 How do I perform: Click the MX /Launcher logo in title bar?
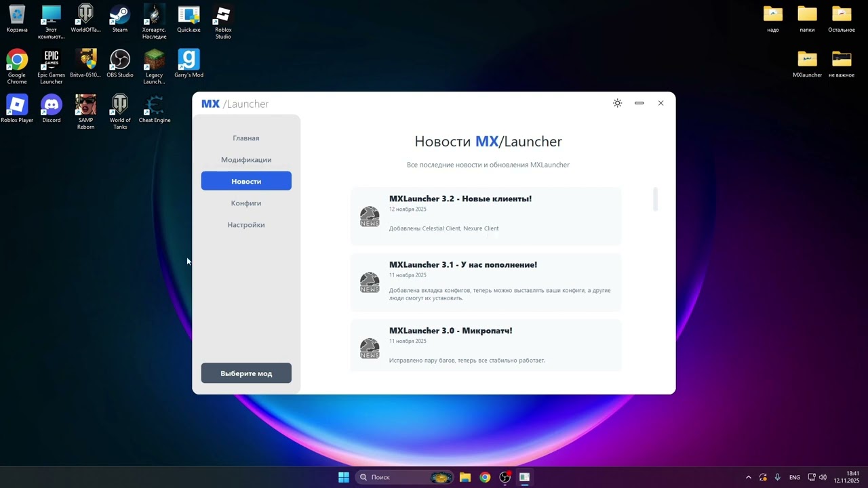tap(235, 104)
